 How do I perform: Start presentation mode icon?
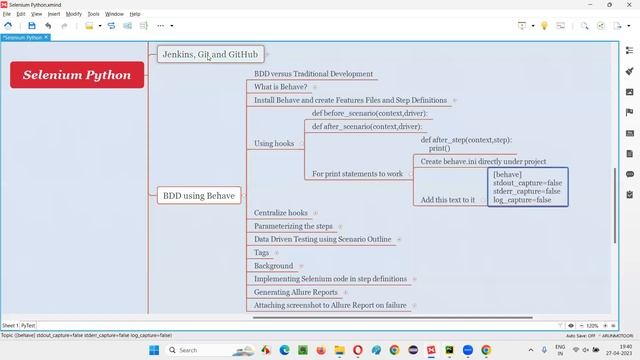pos(522,26)
